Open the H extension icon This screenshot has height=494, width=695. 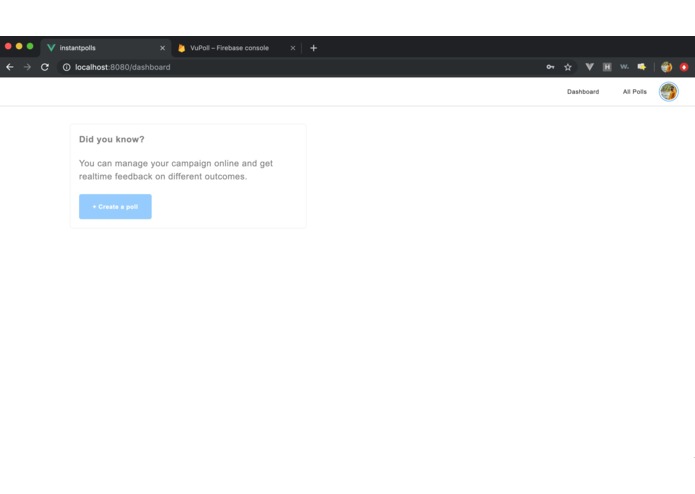607,67
